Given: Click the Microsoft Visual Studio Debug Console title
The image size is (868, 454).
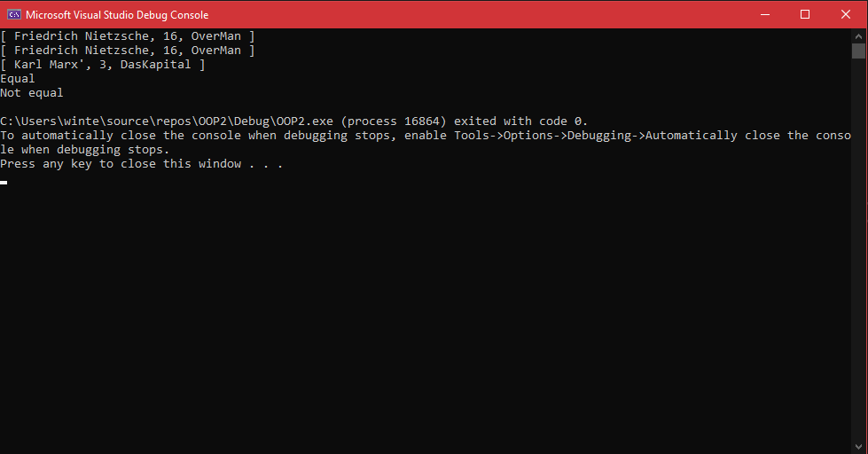Looking at the screenshot, I should [117, 15].
